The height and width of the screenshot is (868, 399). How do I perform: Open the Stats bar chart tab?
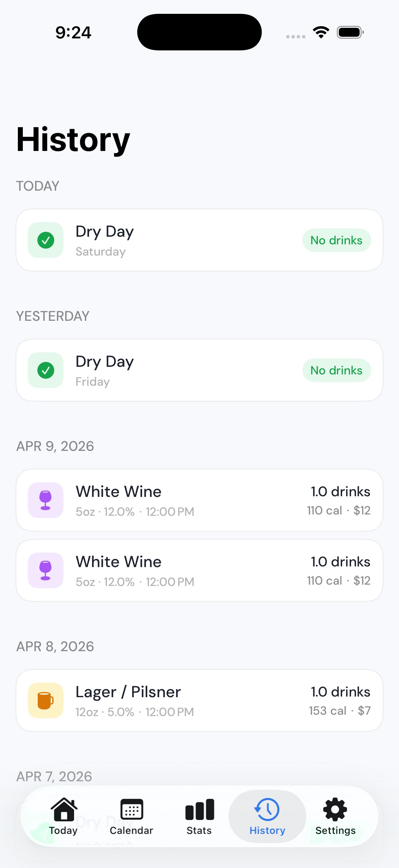pos(199,816)
